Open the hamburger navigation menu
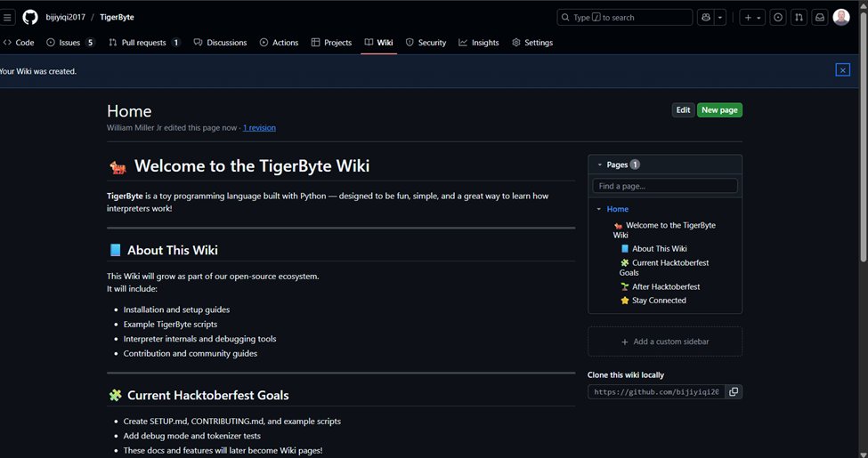The image size is (868, 458). pyautogui.click(x=7, y=18)
